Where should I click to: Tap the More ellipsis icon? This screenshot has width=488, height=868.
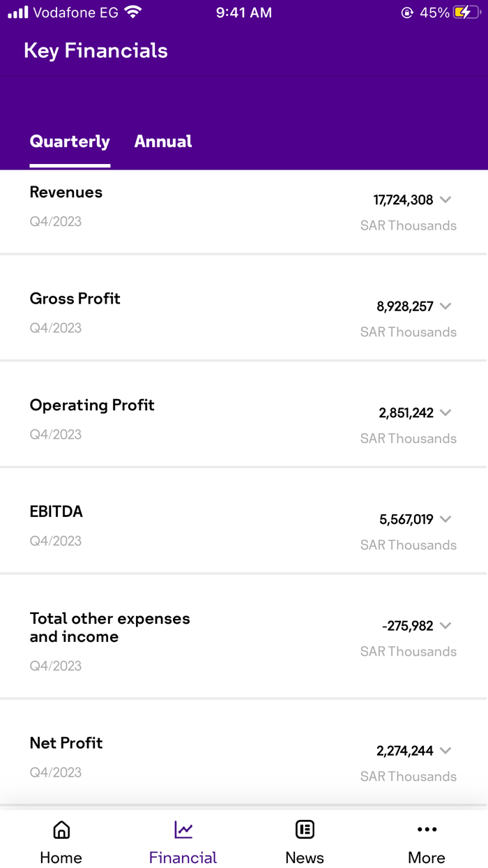[x=426, y=829]
